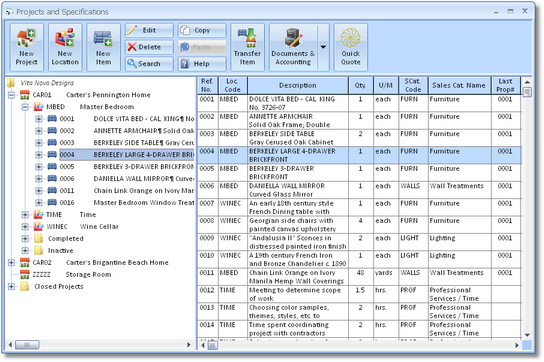544x362 pixels.
Task: Select row 0010 Bronze Chandelier
Action: pos(359,259)
